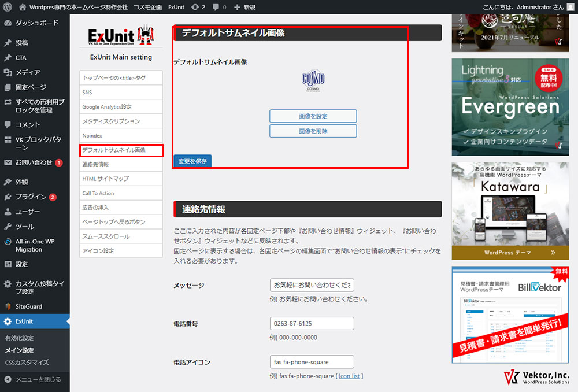Click the 電話番号 input field

[312, 324]
